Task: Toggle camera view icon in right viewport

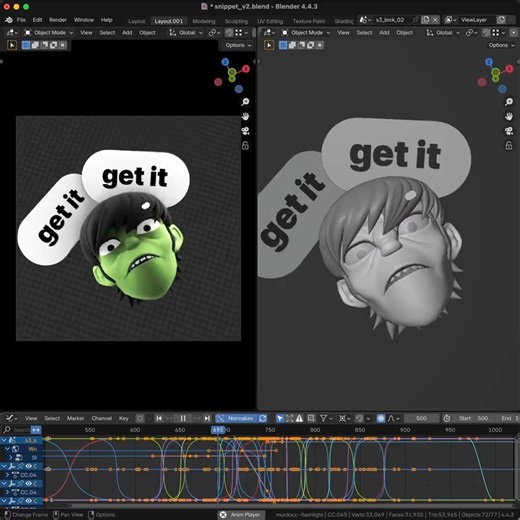Action: click(509, 131)
